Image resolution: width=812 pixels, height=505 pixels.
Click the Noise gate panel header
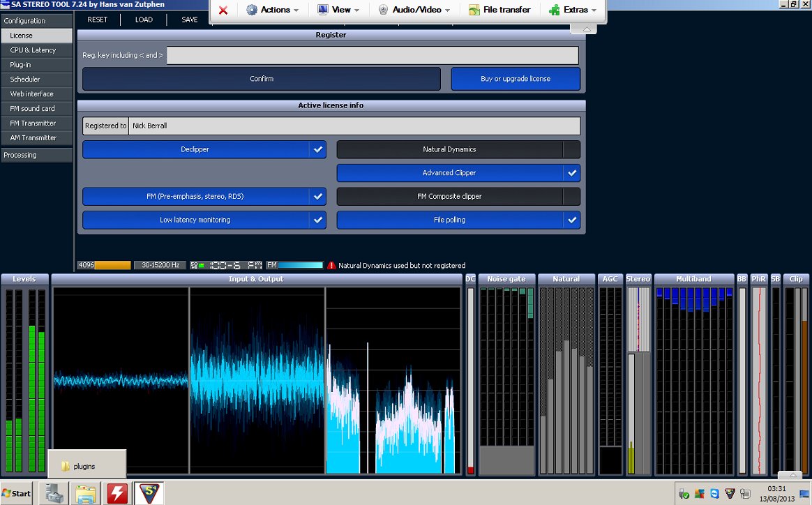[x=506, y=279]
